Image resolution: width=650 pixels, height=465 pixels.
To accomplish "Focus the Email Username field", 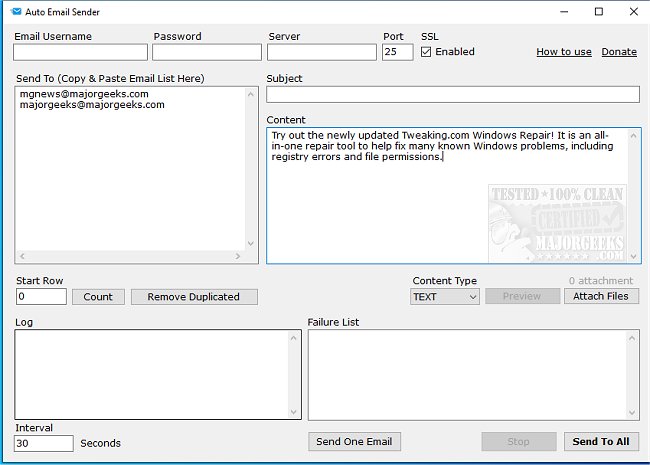I will click(x=80, y=52).
